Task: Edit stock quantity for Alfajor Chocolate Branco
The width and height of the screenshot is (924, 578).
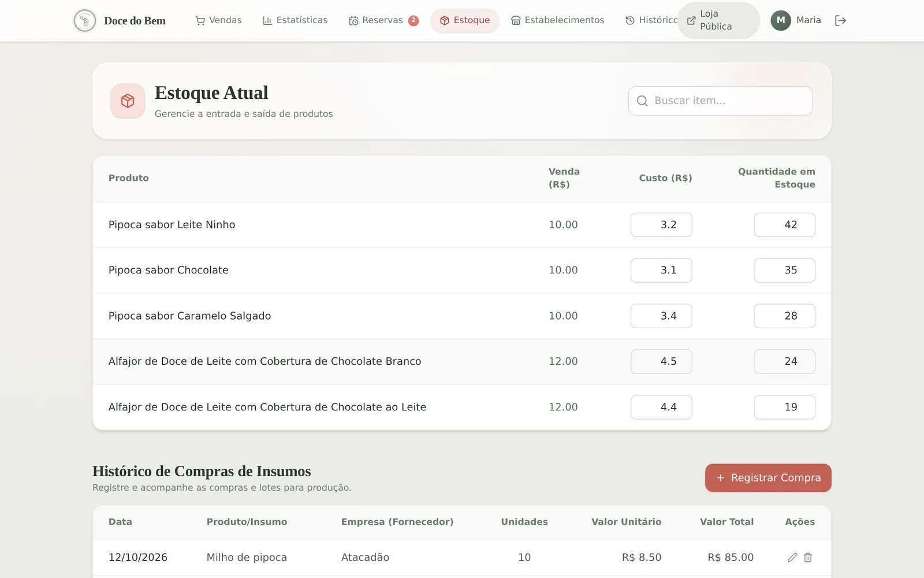Action: (x=784, y=361)
